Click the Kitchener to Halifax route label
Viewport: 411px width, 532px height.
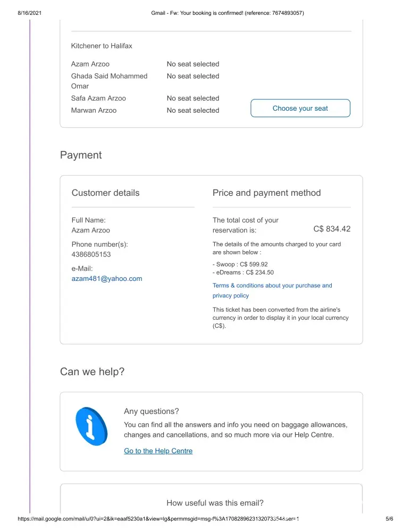102,46
